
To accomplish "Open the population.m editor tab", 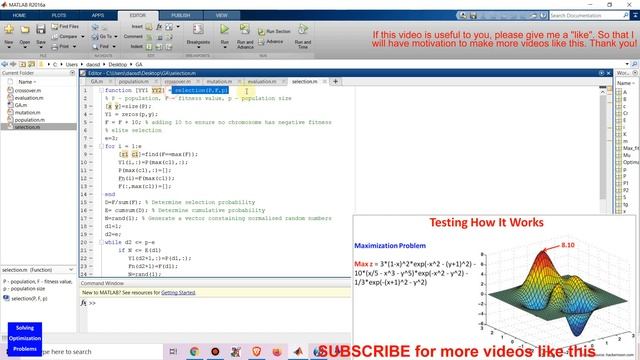I will click(133, 82).
